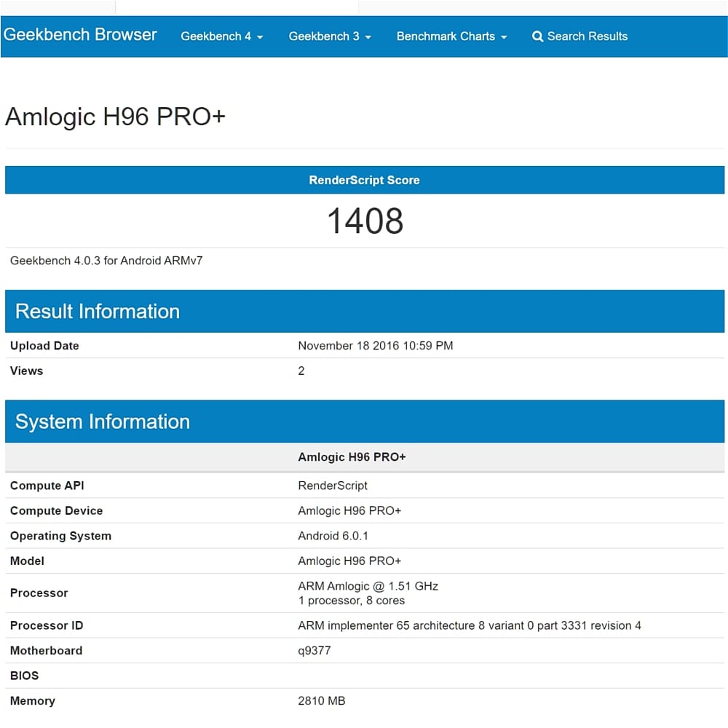
Task: Select the text Geekbench 4.0.3 for Android ARMv7
Action: [x=106, y=261]
